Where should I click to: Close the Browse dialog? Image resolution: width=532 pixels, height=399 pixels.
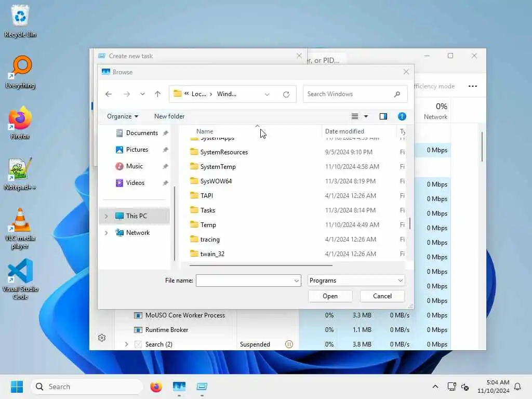406,72
